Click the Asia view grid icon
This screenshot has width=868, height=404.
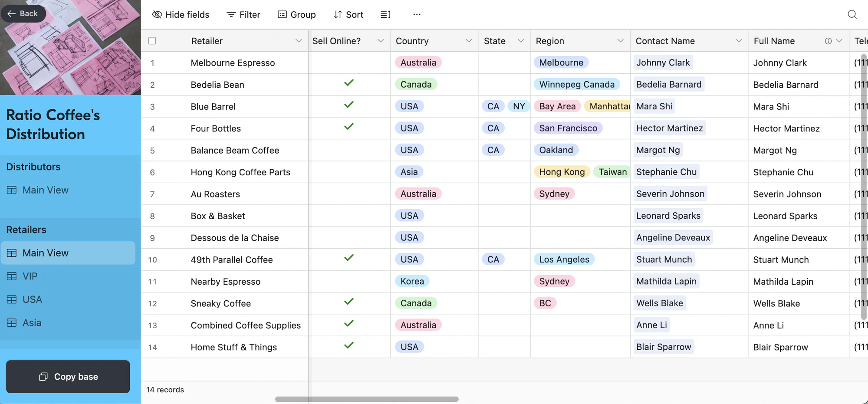(x=12, y=322)
